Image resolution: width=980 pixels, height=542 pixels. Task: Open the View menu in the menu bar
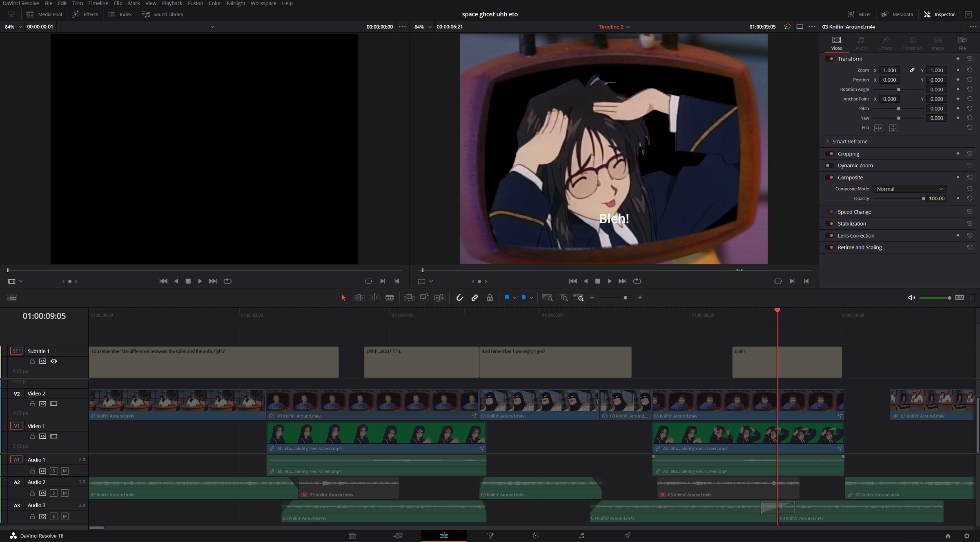150,3
